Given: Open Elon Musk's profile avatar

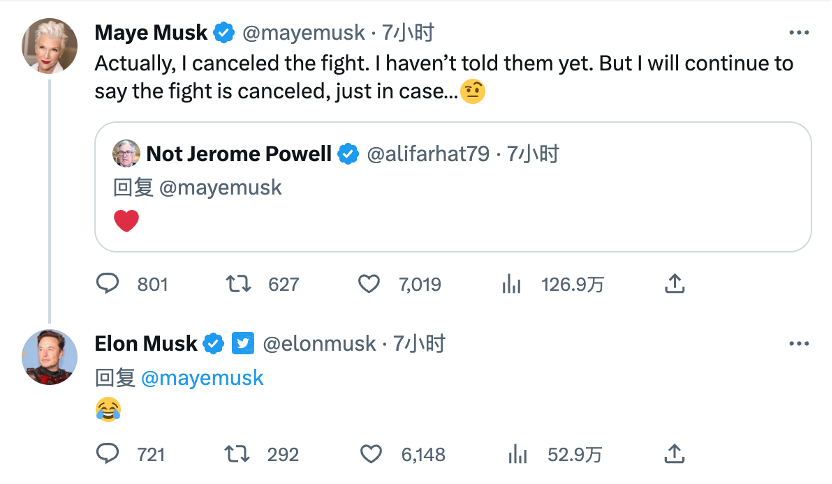Looking at the screenshot, I should point(49,356).
